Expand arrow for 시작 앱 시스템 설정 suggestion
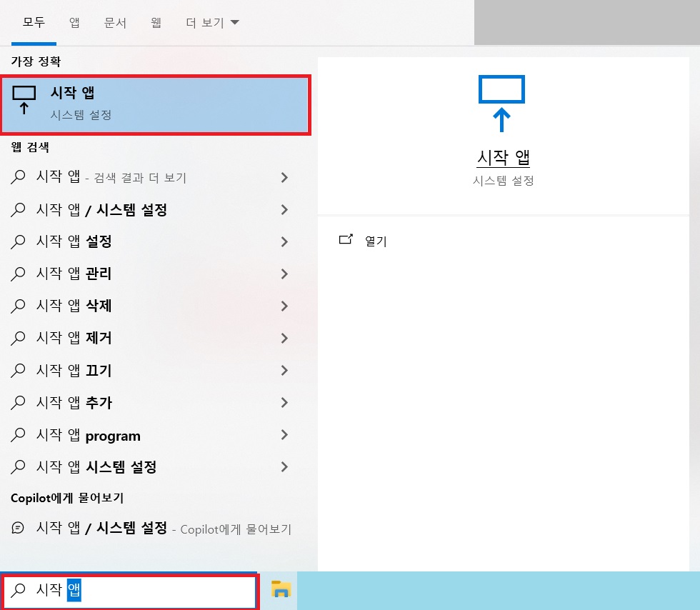The image size is (700, 610). [284, 466]
